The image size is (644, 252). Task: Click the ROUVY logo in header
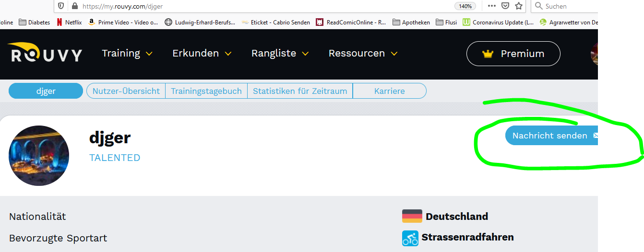pos(45,53)
